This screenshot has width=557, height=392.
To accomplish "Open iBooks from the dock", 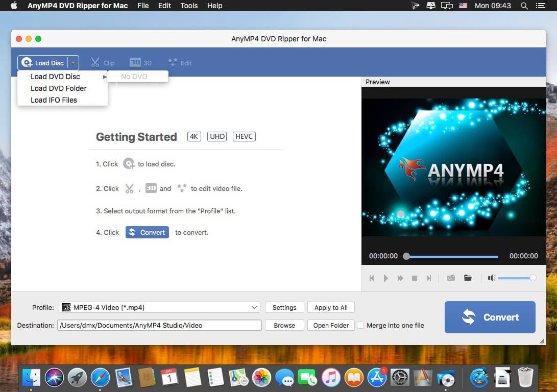I will [x=354, y=377].
